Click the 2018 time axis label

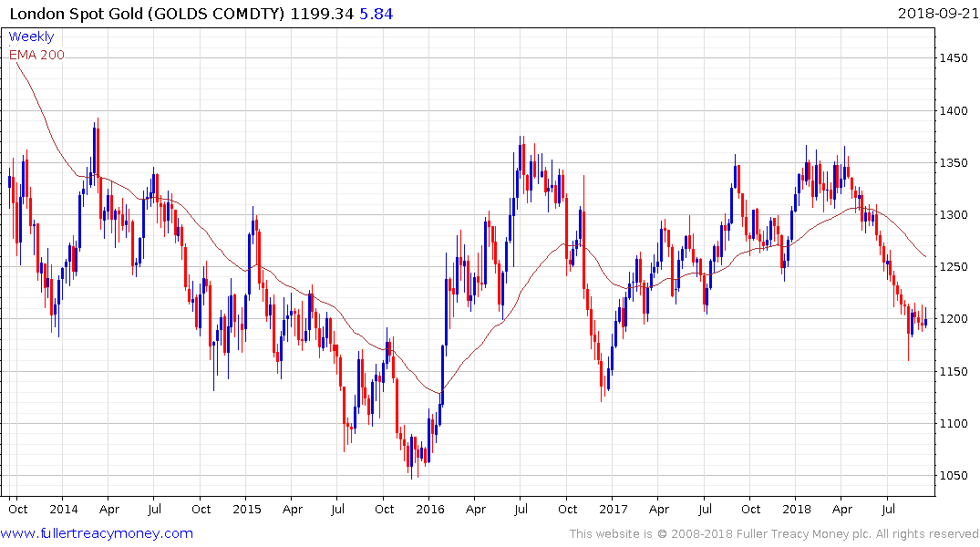pos(797,509)
